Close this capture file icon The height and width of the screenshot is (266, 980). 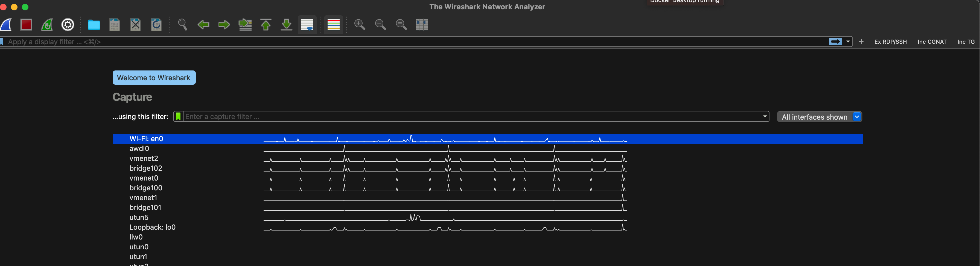click(135, 25)
